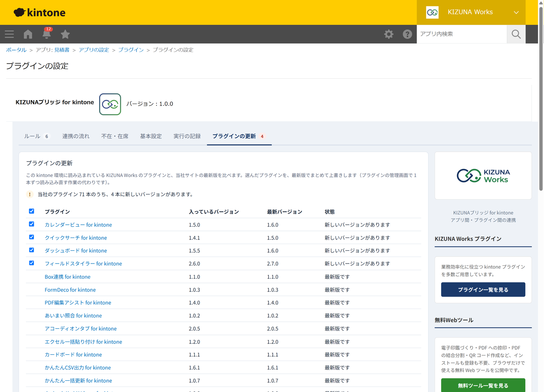Open settings gear icon
The height and width of the screenshot is (392, 544).
(x=389, y=34)
